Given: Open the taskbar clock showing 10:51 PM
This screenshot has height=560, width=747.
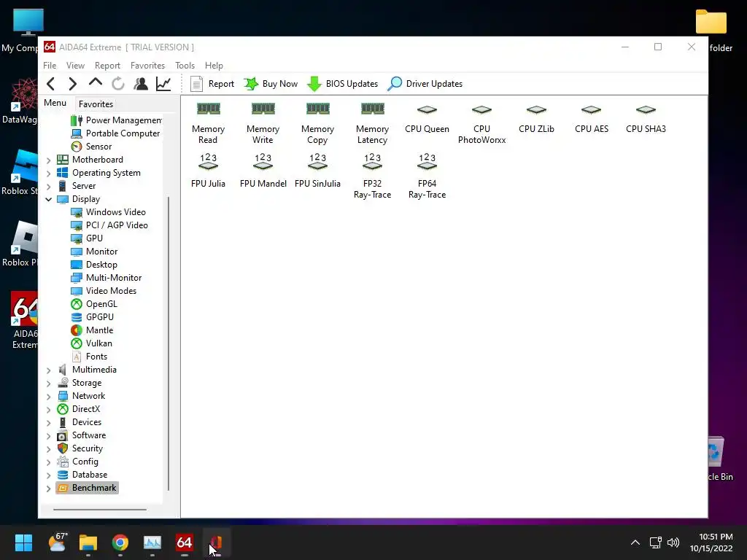Looking at the screenshot, I should 711,542.
